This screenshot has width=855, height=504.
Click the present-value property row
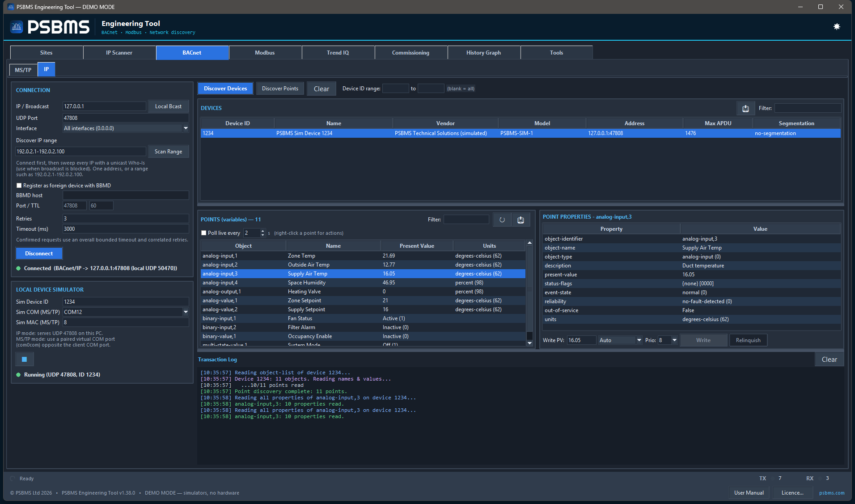692,275
